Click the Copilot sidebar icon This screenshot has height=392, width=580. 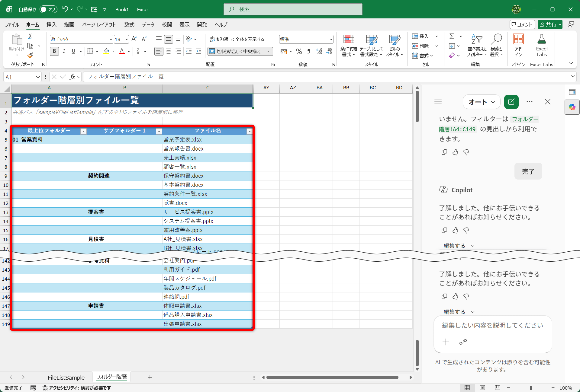pos(572,107)
